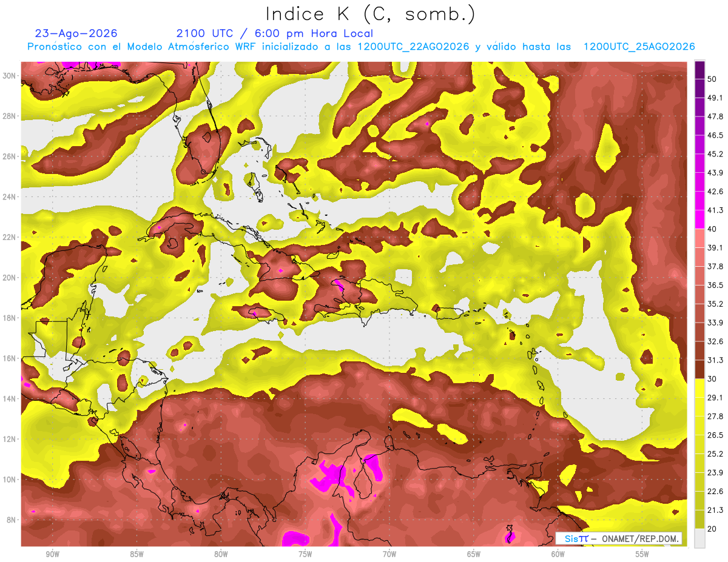Select the "70W" longitude axis label

tap(389, 554)
